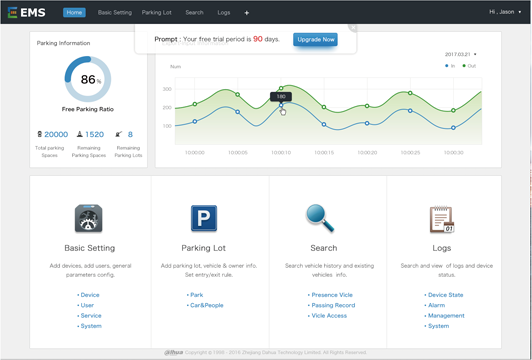The image size is (532, 360).
Task: Click the magnifying glass Search icon
Action: point(320,218)
